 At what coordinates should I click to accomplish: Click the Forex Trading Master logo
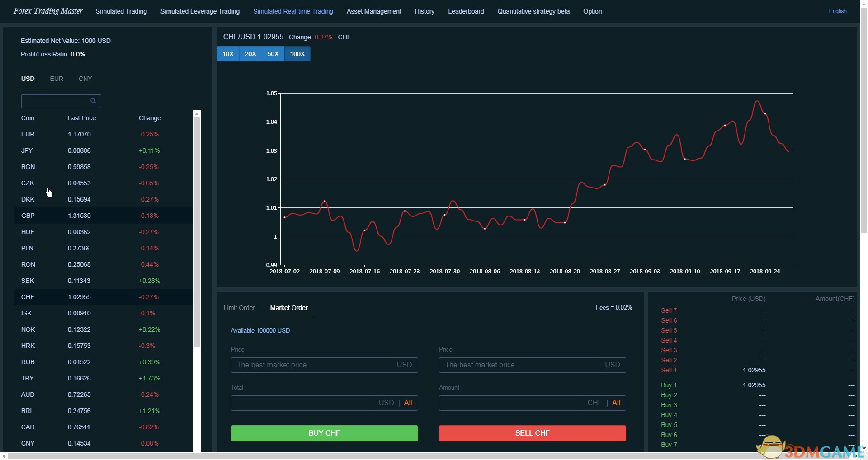48,11
